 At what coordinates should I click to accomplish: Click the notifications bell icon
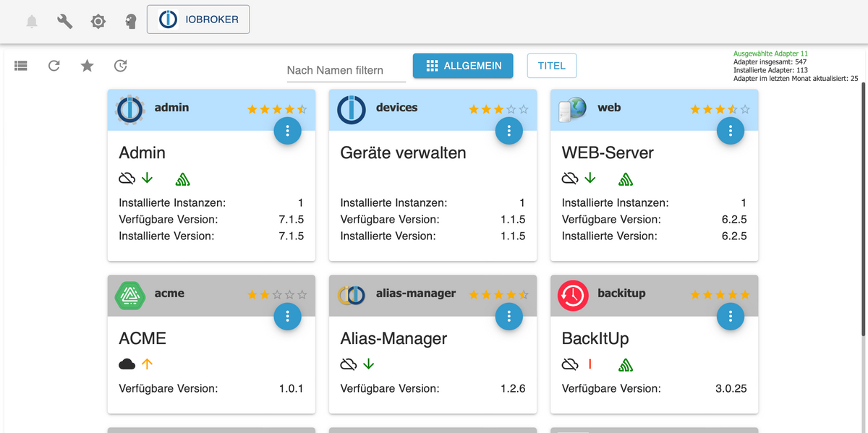point(32,22)
